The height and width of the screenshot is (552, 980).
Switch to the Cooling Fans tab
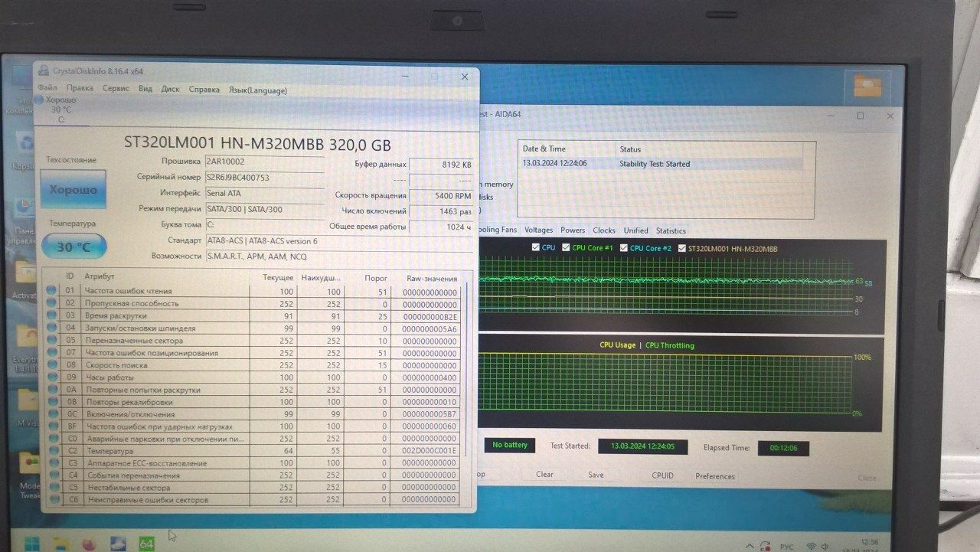click(x=498, y=230)
